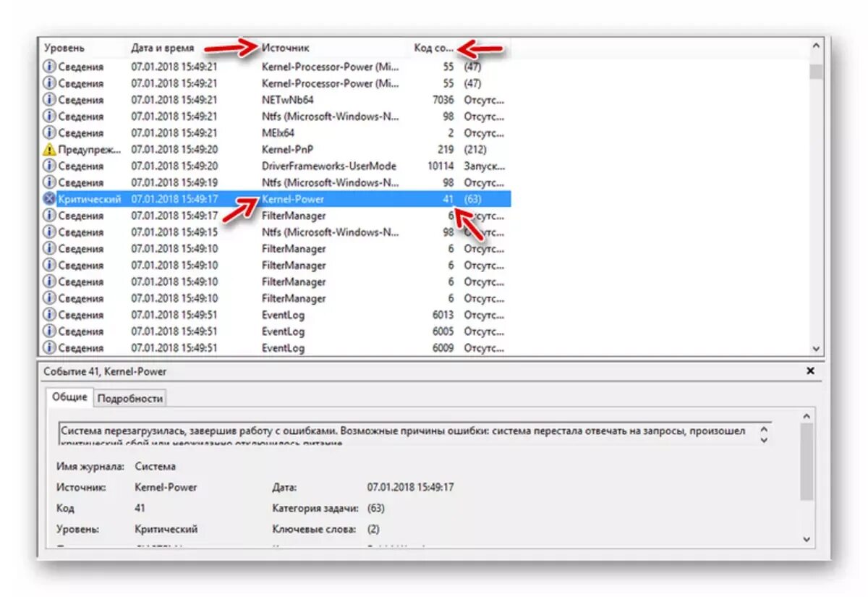Click the (212) task category cell

(x=475, y=149)
